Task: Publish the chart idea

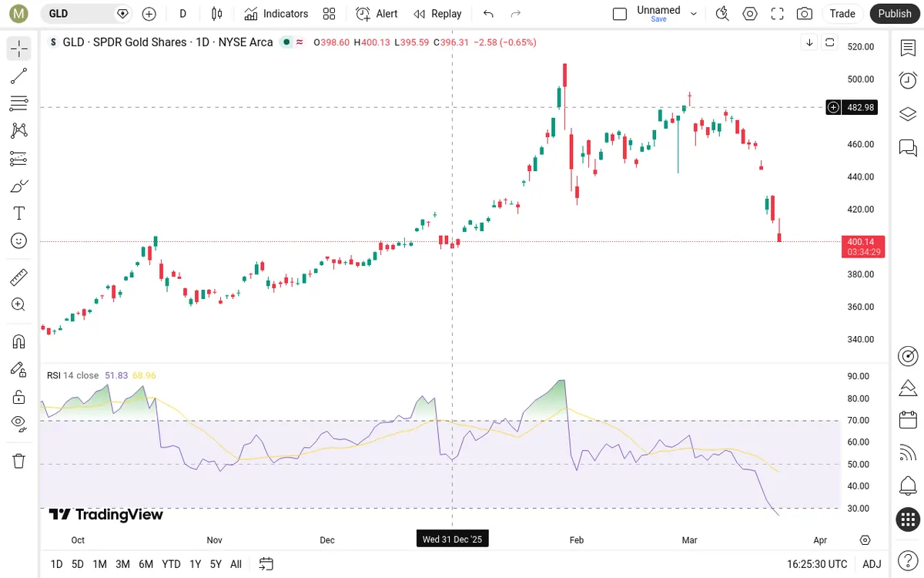Action: pyautogui.click(x=895, y=13)
